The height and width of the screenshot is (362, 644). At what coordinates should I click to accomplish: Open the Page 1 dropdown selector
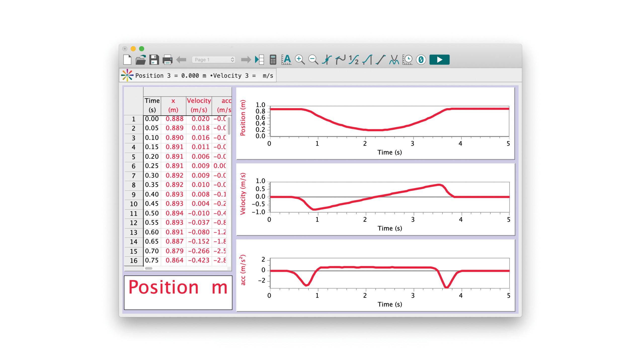[x=214, y=60]
